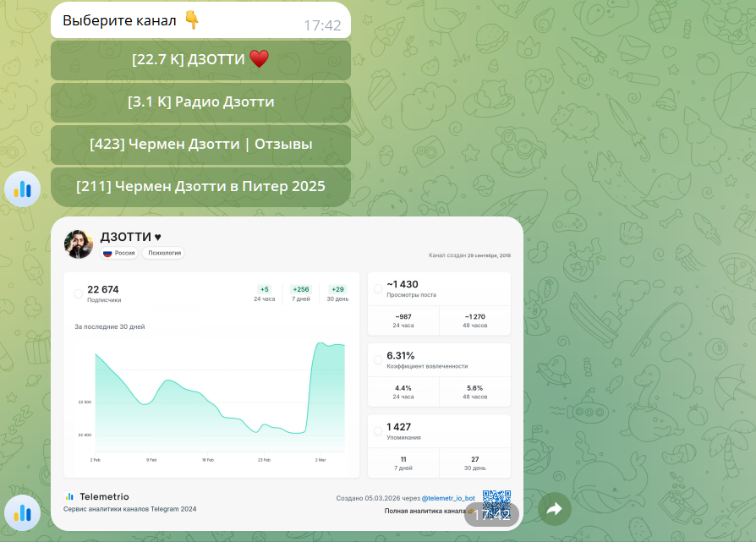756x542 pixels.
Task: Click the 5.6% 48-hour engagement value
Action: 475,388
